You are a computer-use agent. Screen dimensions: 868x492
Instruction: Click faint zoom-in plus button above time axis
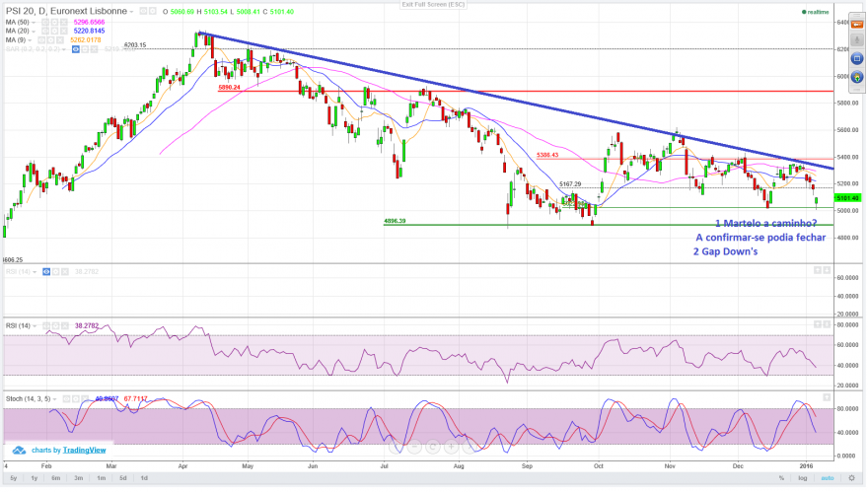point(451,447)
